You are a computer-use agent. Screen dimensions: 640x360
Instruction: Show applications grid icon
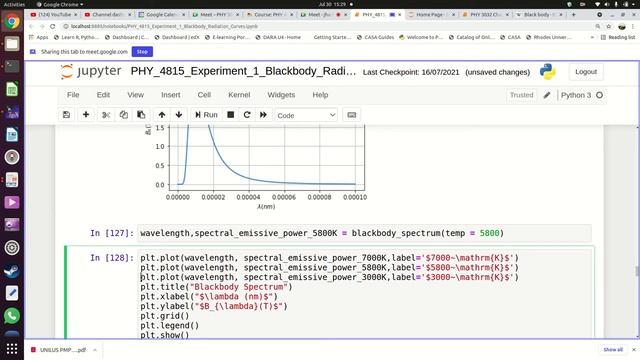tap(12, 349)
